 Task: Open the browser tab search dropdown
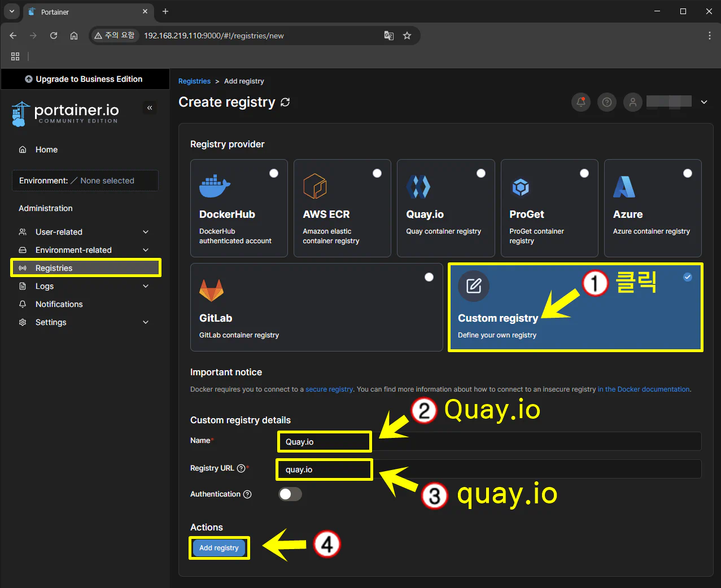[12, 11]
